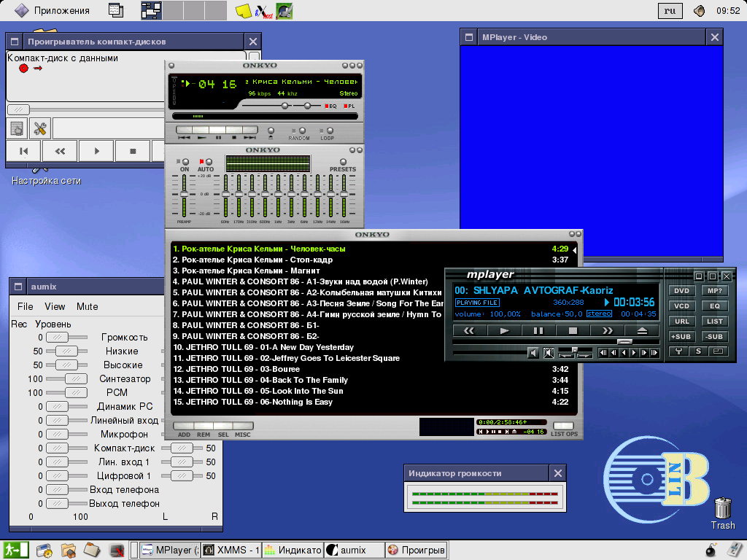Open LIST OPS menu in XMMS playlist

point(564,426)
